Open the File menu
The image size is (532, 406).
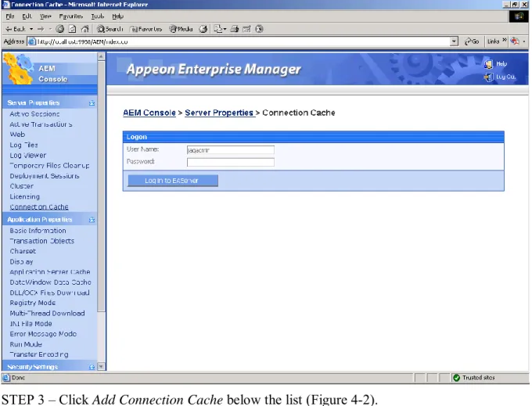[10, 16]
